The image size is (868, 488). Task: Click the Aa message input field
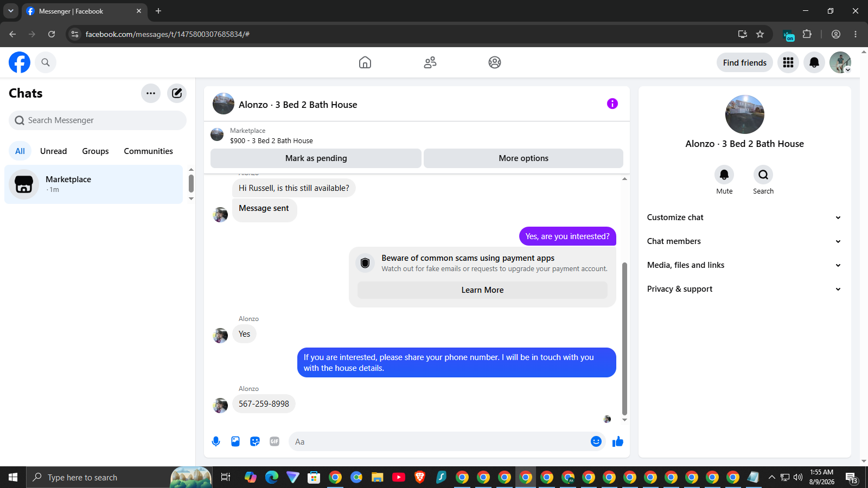(439, 441)
